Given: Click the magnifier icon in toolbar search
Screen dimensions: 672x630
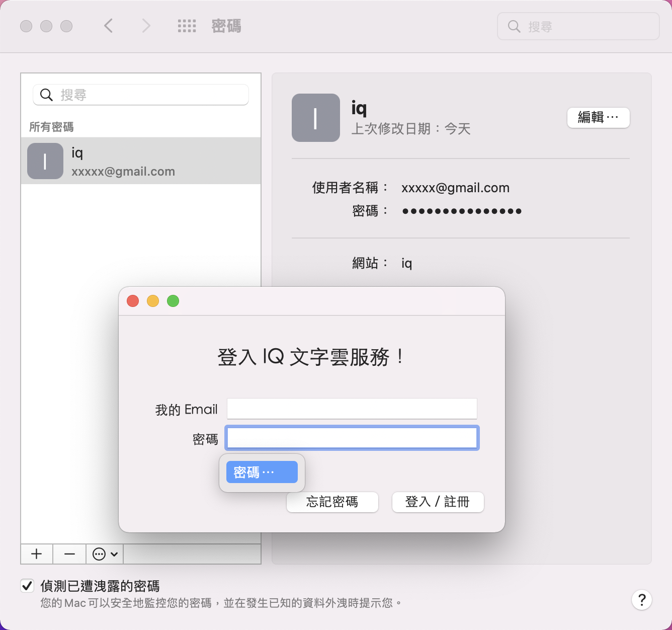Looking at the screenshot, I should tap(514, 26).
